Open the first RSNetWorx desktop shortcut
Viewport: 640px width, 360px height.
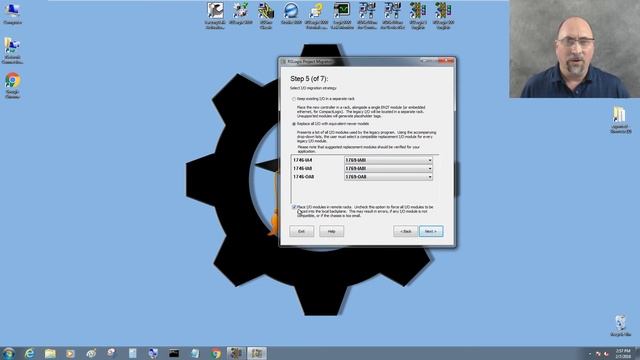point(367,16)
